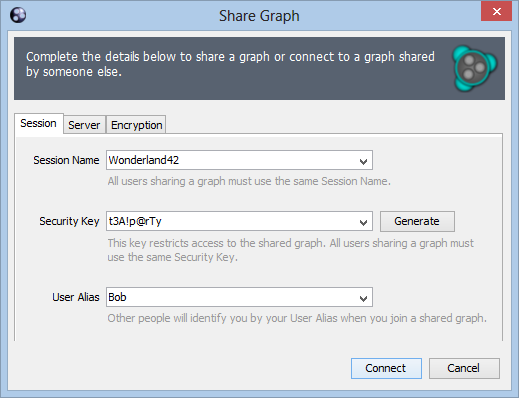Generate a new security key

417,221
